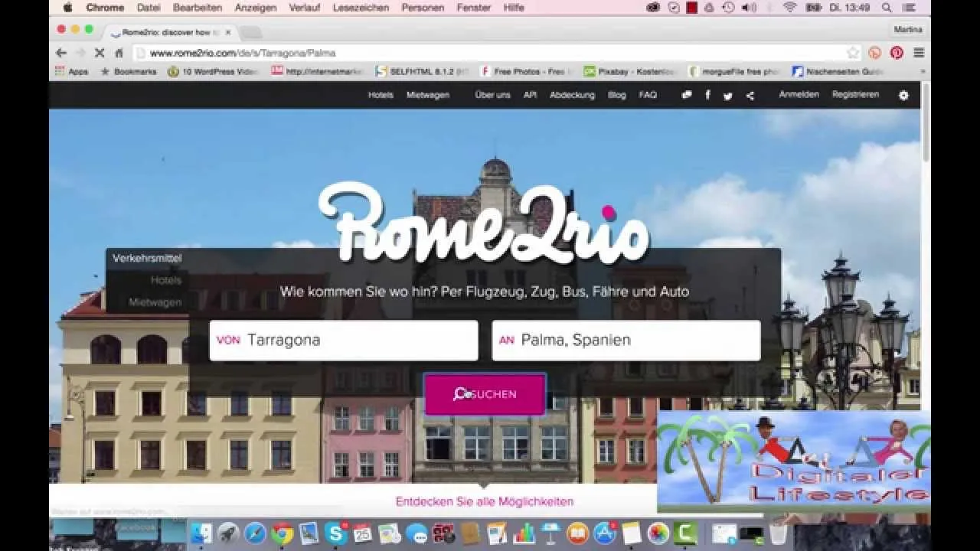This screenshot has width=980, height=551.
Task: Click the address bar URL
Action: click(243, 53)
